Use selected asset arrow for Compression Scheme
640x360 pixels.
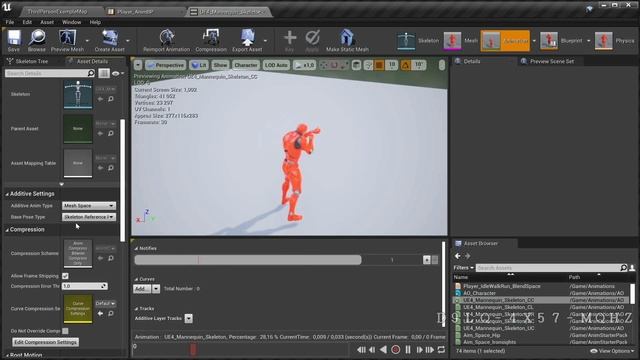(100, 258)
